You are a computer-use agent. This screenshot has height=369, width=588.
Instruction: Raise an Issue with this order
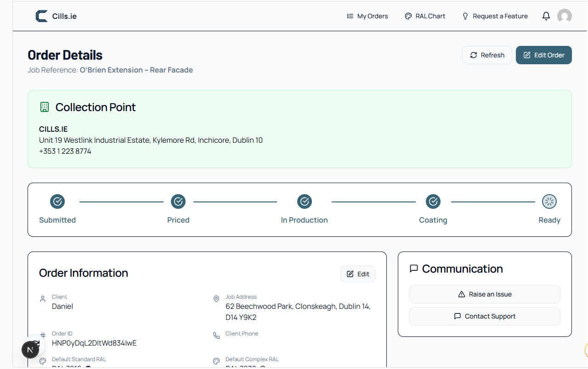(485, 294)
